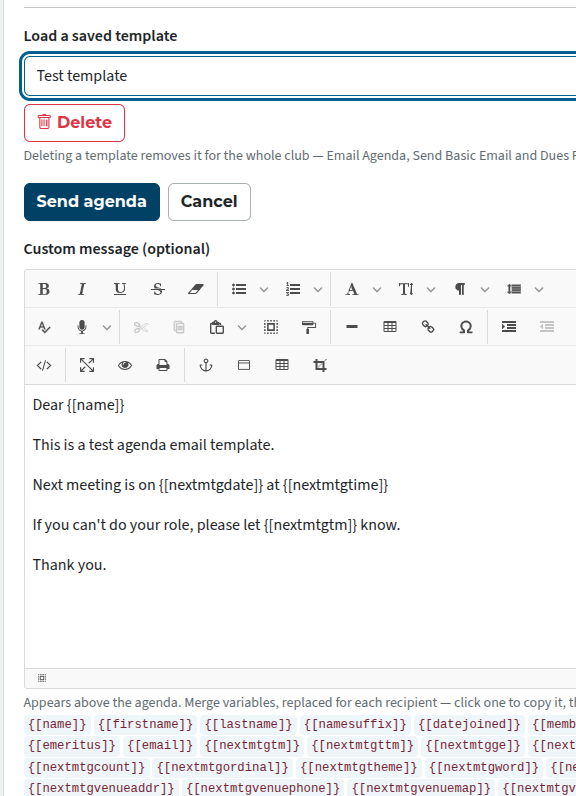Toggle Underline formatting in editor toolbar
The image size is (576, 796).
point(120,289)
